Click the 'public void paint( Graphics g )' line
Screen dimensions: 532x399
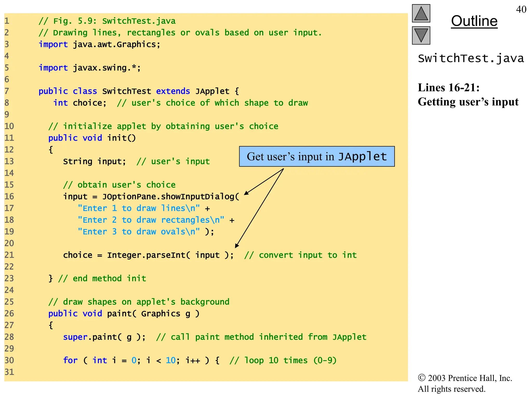(x=124, y=314)
